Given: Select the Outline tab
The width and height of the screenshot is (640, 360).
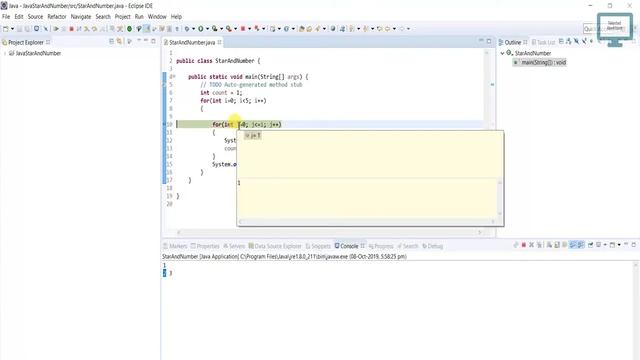Looking at the screenshot, I should click(513, 42).
